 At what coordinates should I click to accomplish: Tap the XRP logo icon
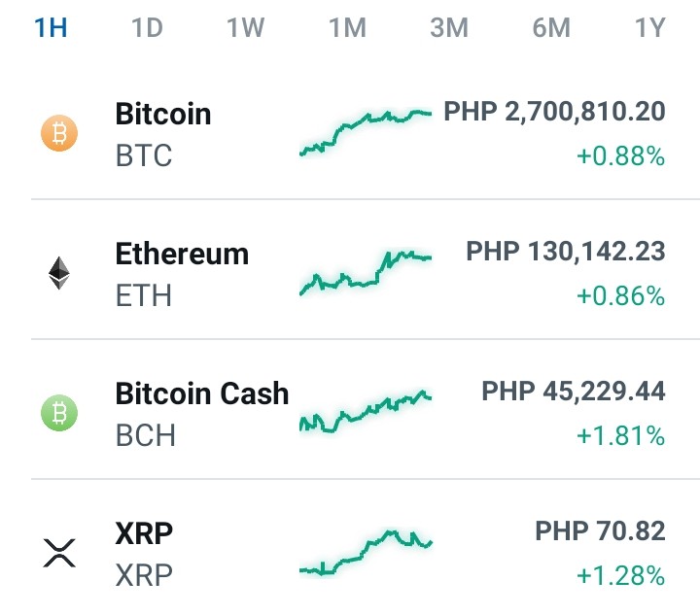[59, 553]
